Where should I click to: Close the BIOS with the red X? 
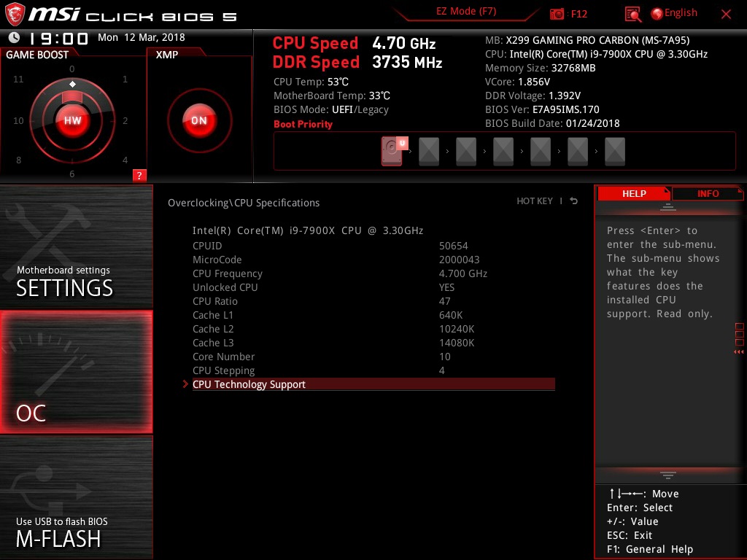tap(726, 15)
